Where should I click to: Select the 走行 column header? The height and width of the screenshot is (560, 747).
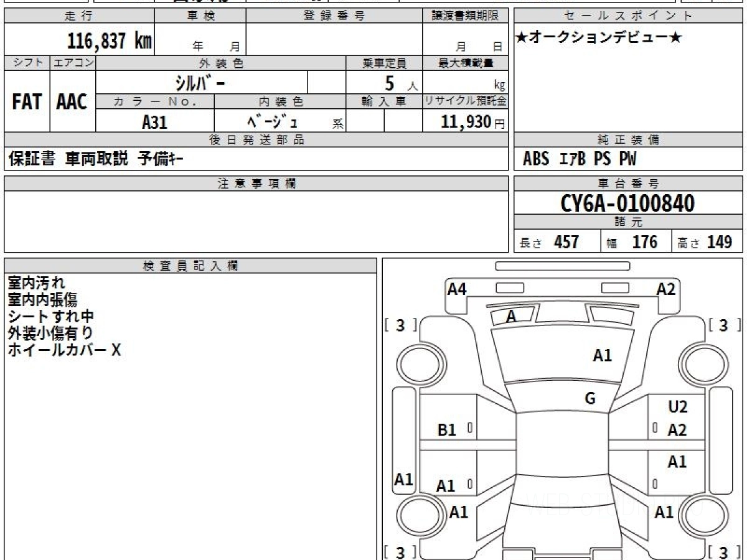(x=80, y=16)
